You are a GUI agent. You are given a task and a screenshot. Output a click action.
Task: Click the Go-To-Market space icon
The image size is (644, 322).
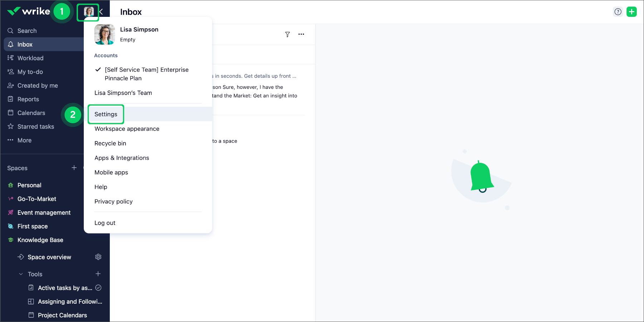(10, 199)
